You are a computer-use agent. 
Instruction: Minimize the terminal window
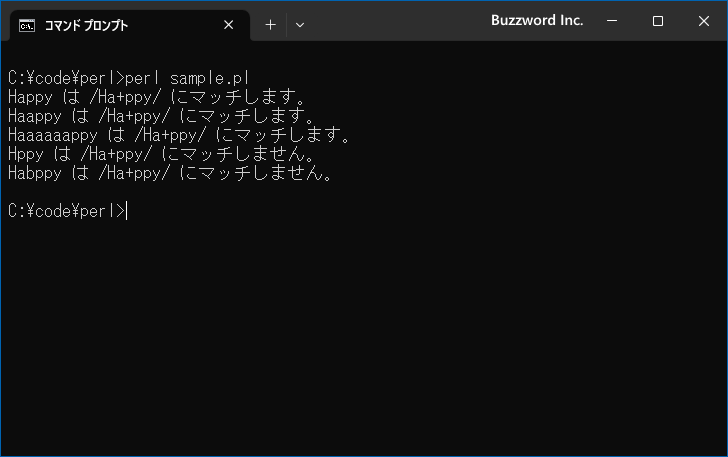coord(612,21)
